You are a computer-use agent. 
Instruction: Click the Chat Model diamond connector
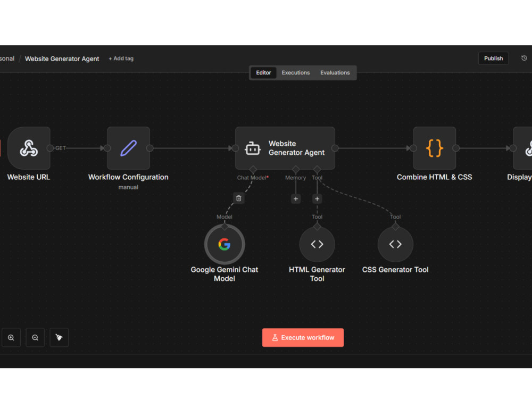tap(253, 169)
